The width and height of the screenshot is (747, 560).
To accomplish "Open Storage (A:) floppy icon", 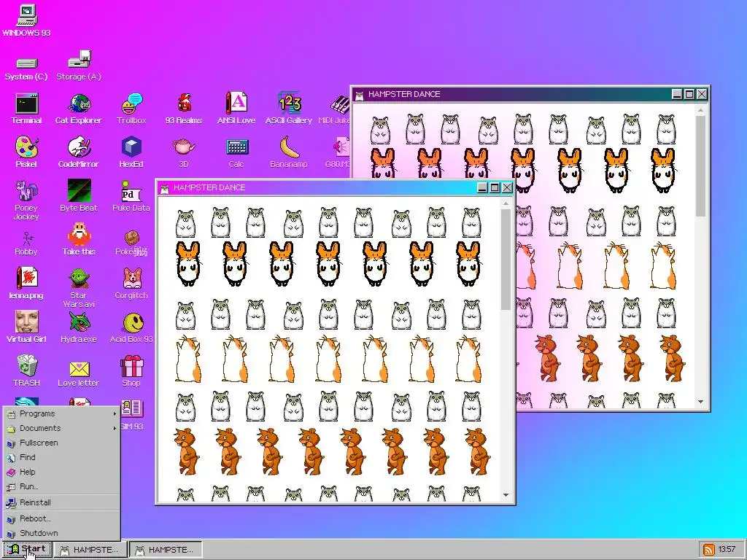I will [79, 65].
